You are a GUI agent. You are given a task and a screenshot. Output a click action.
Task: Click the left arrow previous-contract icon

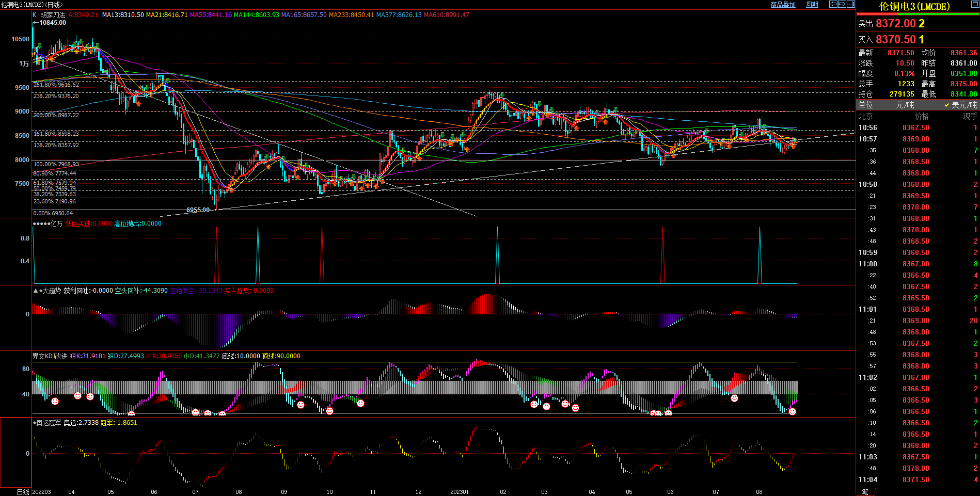(x=833, y=4)
